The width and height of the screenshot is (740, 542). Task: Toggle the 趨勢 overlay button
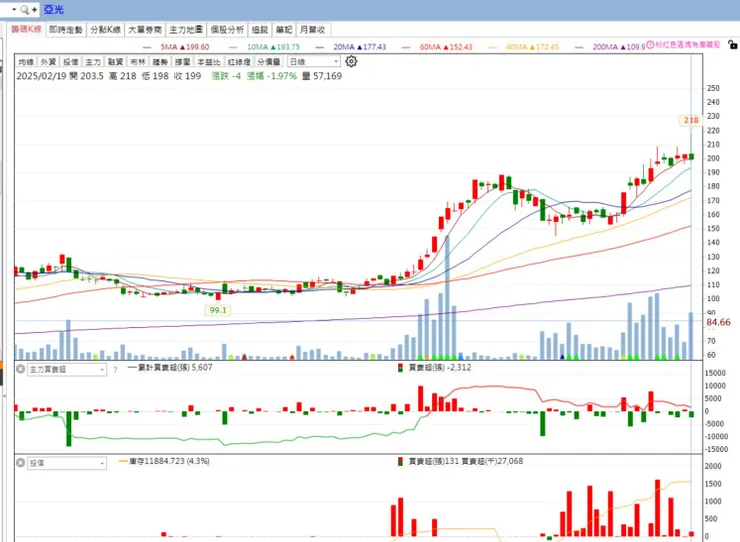click(x=160, y=62)
